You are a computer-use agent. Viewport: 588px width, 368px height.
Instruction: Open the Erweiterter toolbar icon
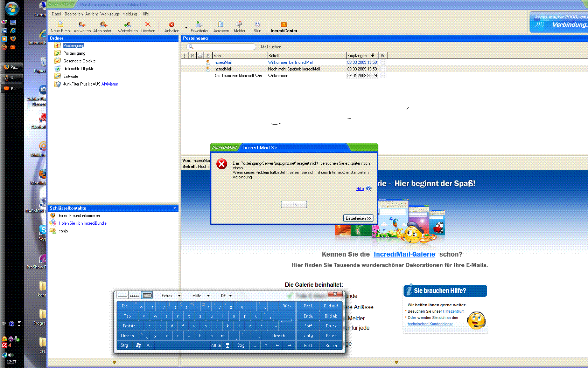[199, 27]
